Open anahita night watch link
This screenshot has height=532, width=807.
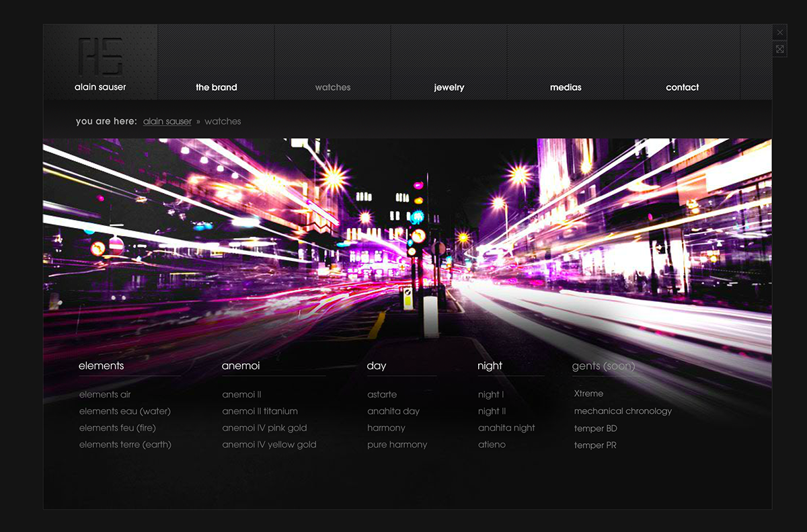pos(506,428)
